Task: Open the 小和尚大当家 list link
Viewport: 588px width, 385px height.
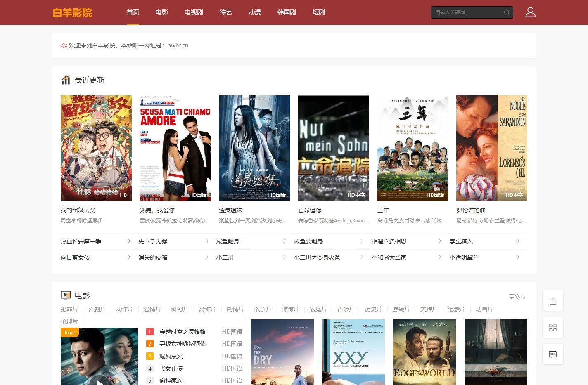Action: [x=389, y=257]
